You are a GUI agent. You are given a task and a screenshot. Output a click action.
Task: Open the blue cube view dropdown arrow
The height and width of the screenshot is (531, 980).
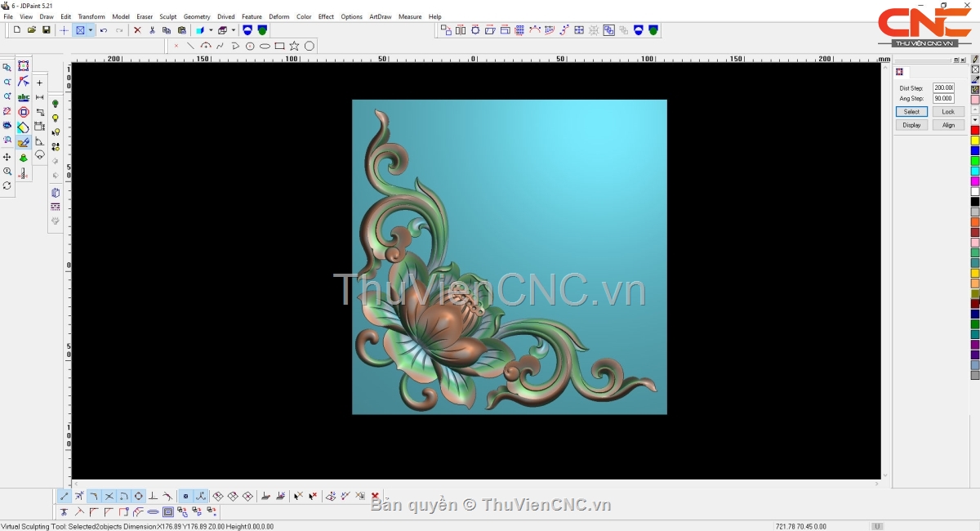click(x=211, y=30)
